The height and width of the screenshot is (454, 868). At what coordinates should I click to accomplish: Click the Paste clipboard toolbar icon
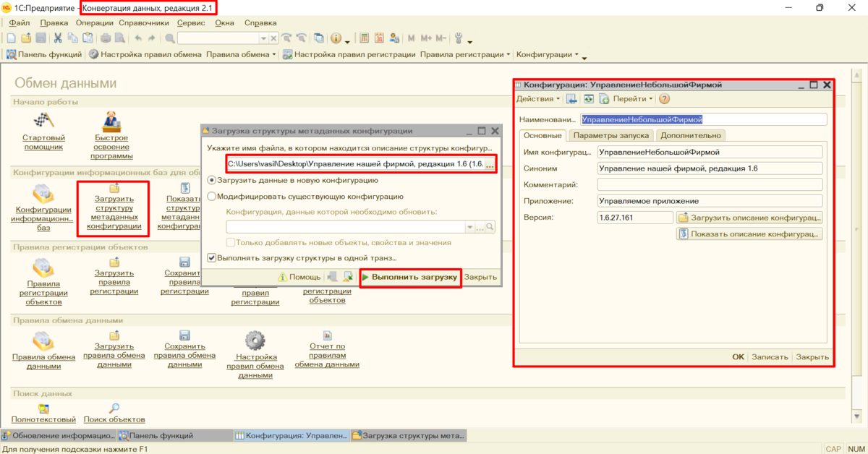[x=88, y=38]
